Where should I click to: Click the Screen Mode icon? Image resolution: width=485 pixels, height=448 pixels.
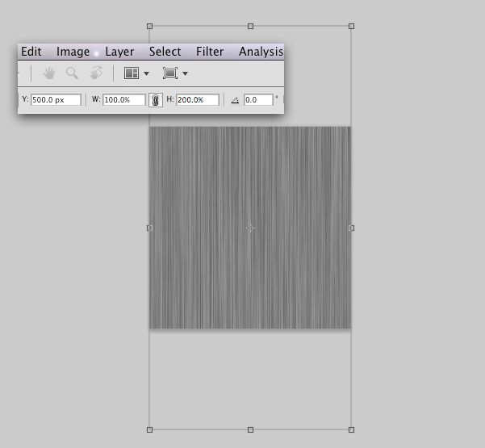pos(170,73)
